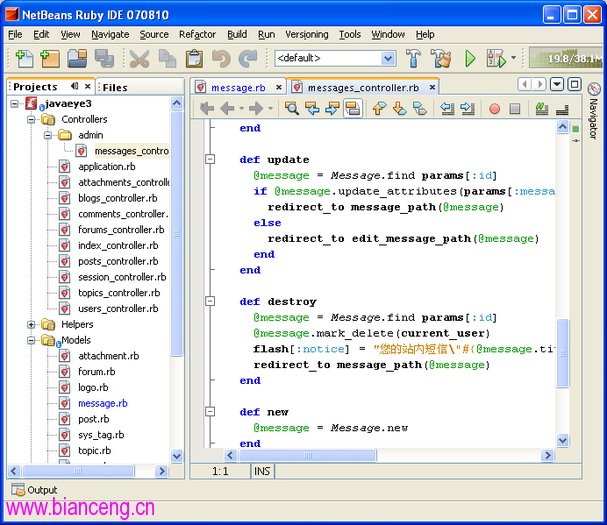Open the File menu

(15, 34)
